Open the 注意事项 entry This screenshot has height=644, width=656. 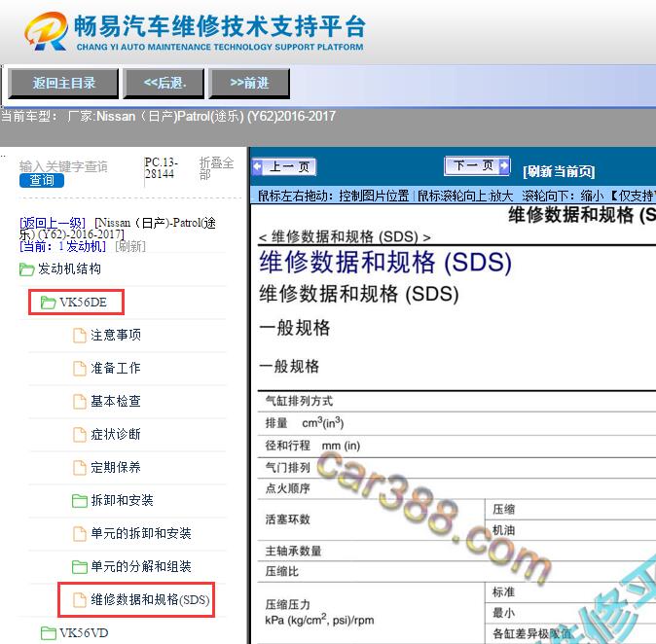pos(116,335)
